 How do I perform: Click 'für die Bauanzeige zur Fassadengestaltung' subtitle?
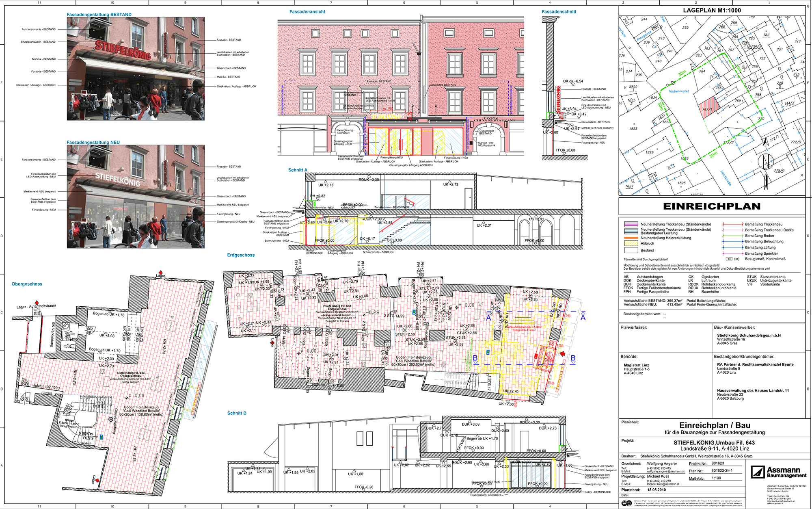coord(715,433)
